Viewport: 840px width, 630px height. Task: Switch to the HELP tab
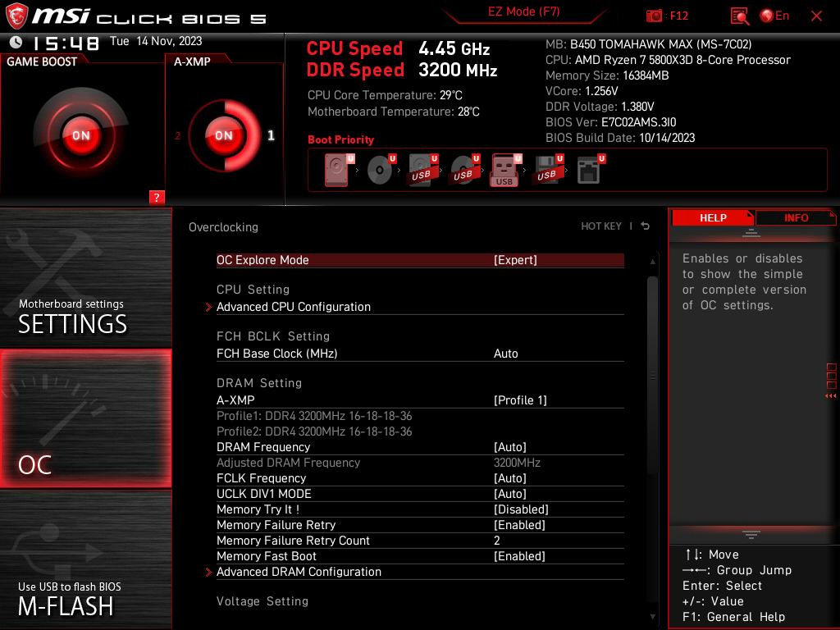point(713,217)
